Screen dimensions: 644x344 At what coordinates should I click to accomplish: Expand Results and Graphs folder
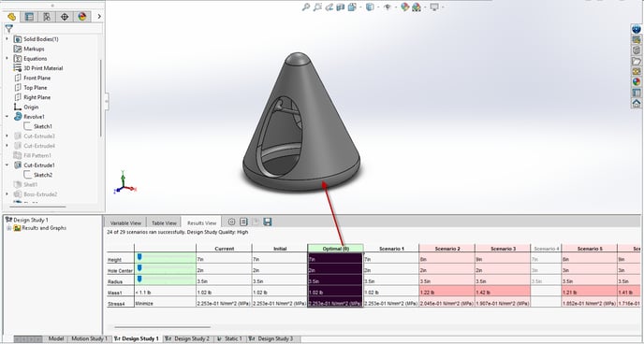coord(8,228)
